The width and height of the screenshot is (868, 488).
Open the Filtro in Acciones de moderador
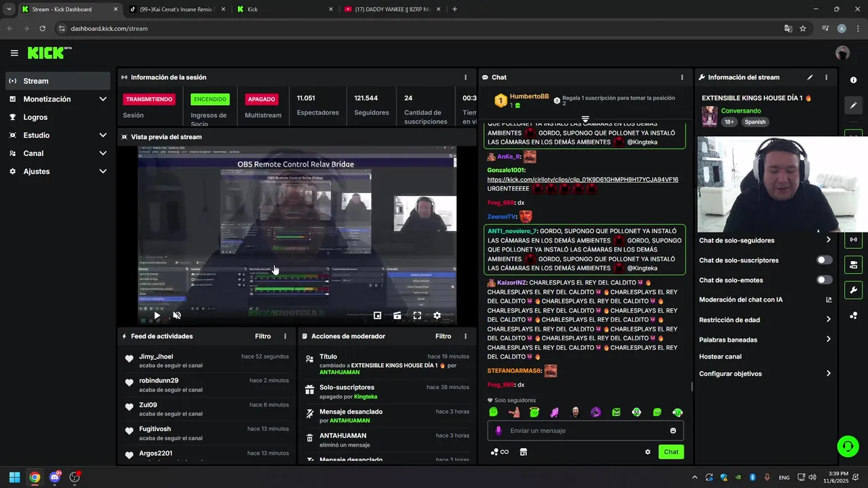(443, 336)
